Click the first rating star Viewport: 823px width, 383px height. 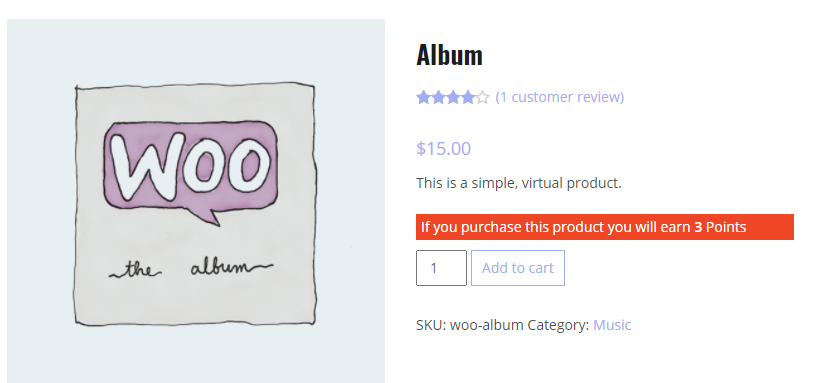point(424,98)
